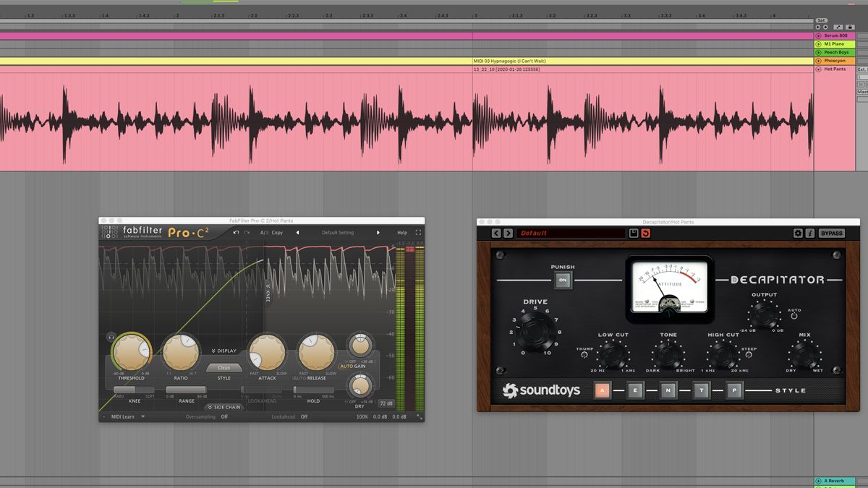Open the MIDI Learn dropdown in Pro-C 2
The height and width of the screenshot is (488, 868).
[123, 416]
